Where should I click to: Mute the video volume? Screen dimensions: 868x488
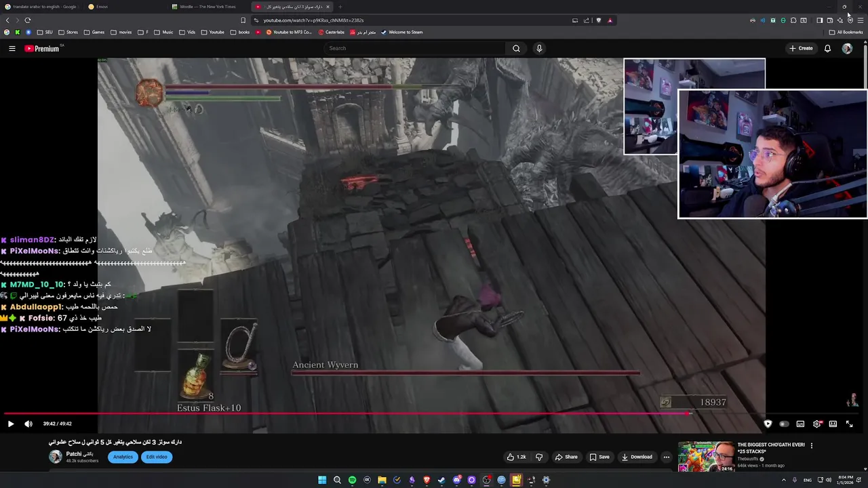(28, 424)
